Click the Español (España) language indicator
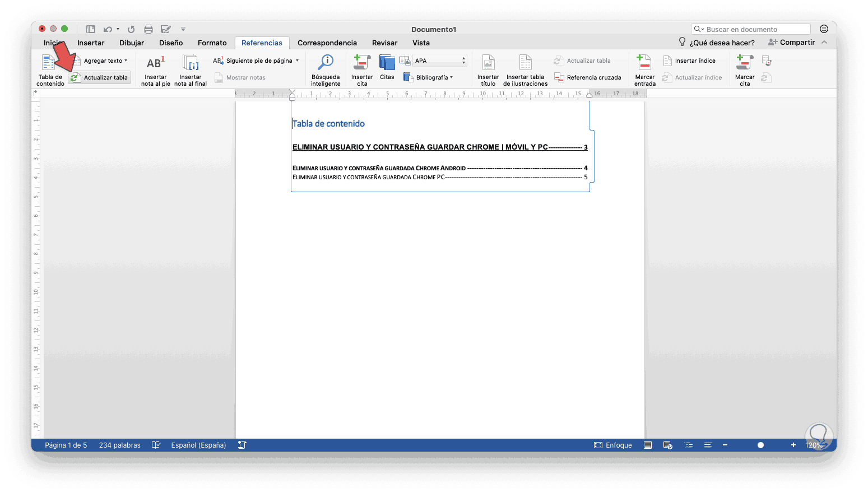Image resolution: width=868 pixels, height=493 pixels. [198, 445]
